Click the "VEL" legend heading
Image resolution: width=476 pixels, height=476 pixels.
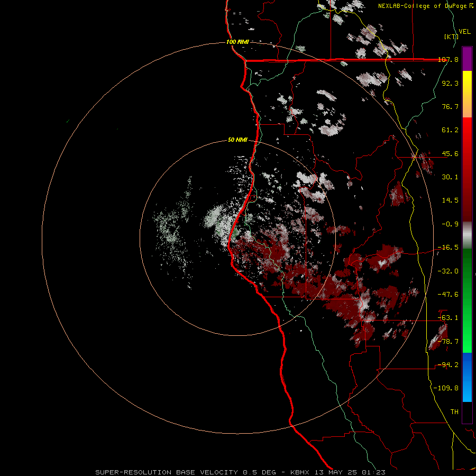[x=464, y=32]
